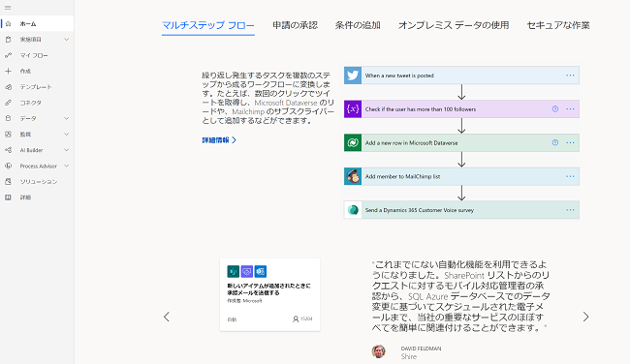This screenshot has width=630, height=364.
Task: Click the My flows (マイ フロー) icon
Action: tap(8, 55)
